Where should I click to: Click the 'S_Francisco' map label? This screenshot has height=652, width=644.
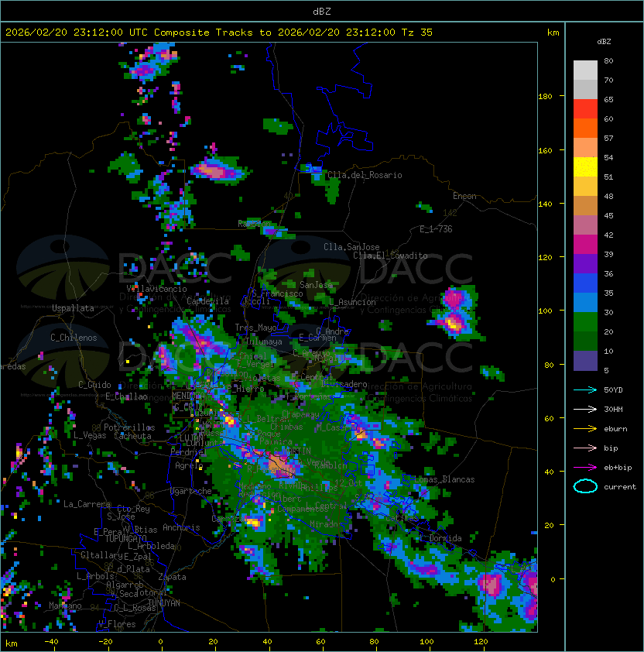coord(277,293)
